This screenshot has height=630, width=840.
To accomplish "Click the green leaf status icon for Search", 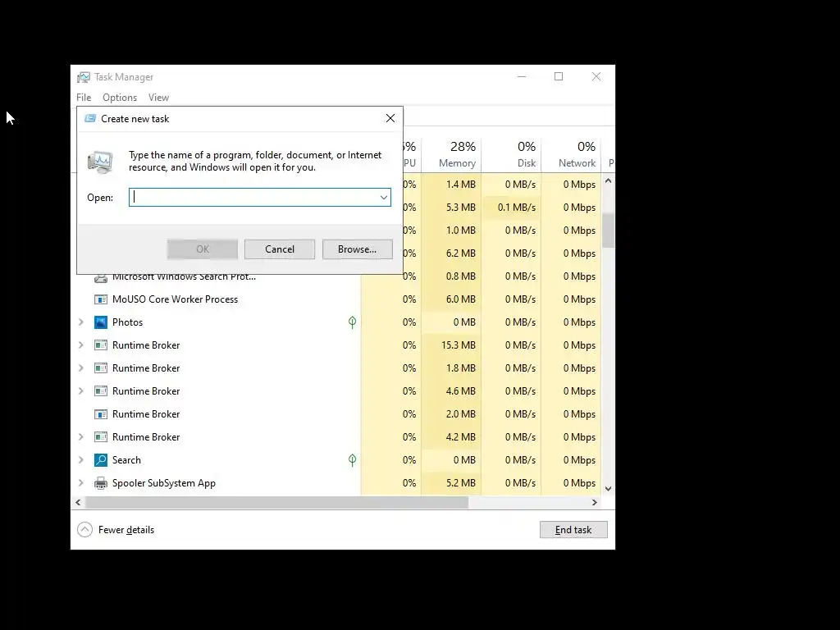I will (352, 460).
